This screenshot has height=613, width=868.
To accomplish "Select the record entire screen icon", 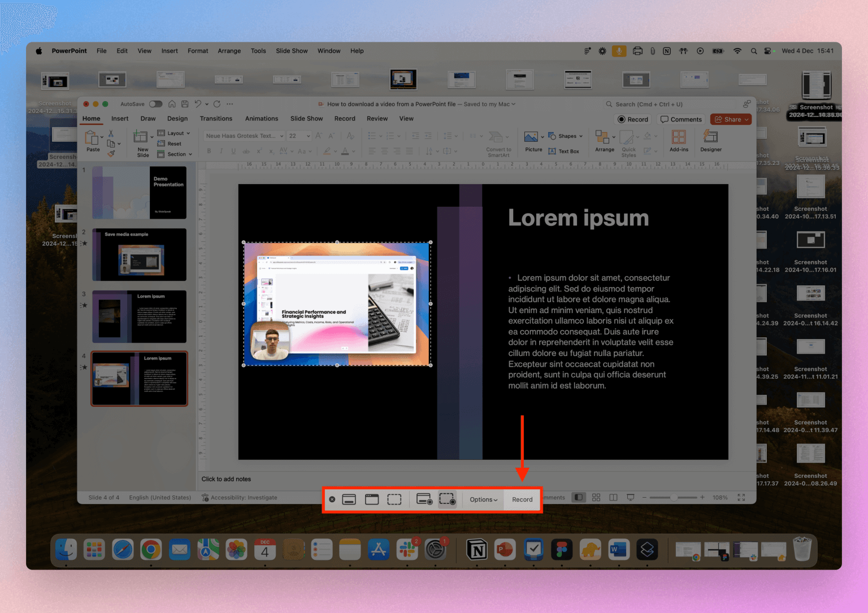I will point(424,499).
